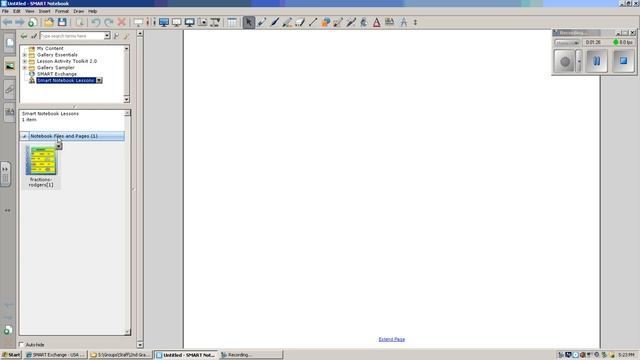
Task: Delete selection with red X icon
Action: point(122,22)
